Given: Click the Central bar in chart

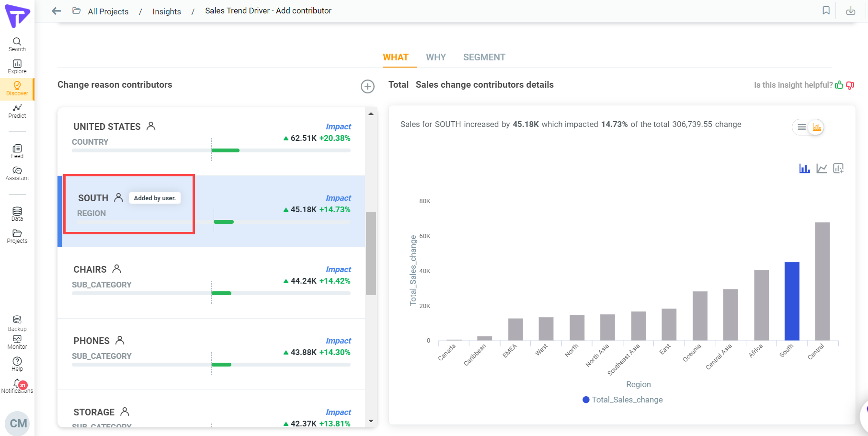Looking at the screenshot, I should 822,282.
